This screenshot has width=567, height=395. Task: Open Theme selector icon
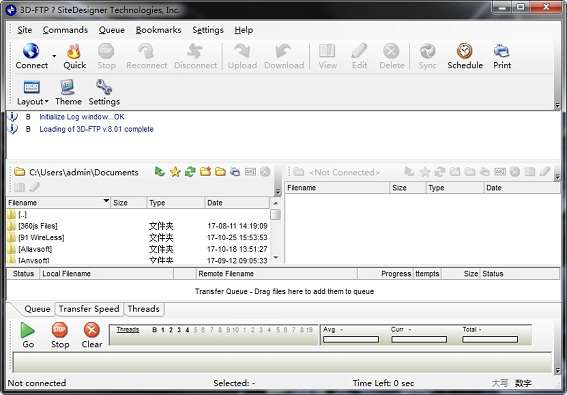click(x=68, y=87)
